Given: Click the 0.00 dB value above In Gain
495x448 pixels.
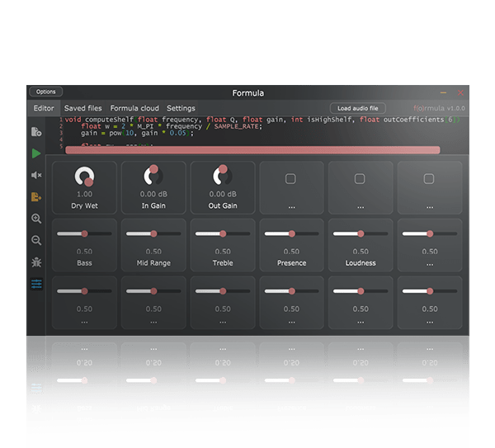Looking at the screenshot, I should point(153,194).
